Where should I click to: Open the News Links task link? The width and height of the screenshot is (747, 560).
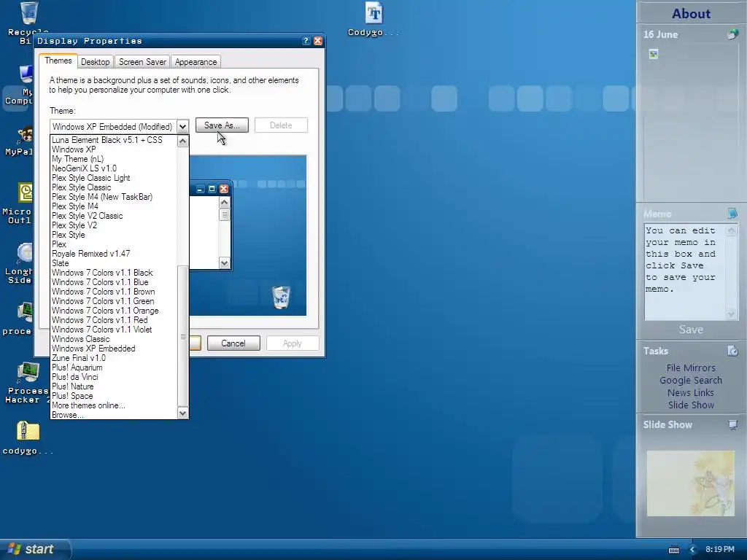point(691,393)
